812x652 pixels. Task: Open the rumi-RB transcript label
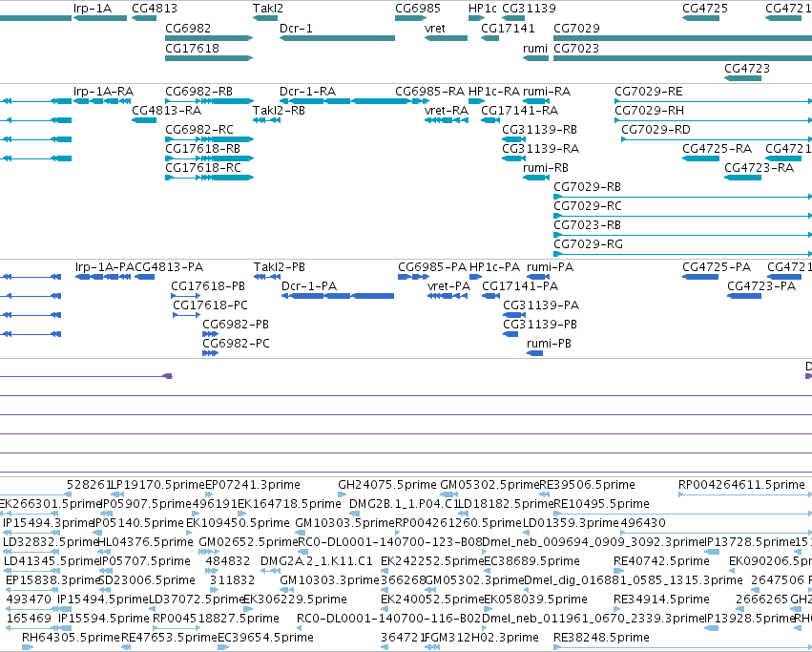click(x=546, y=168)
